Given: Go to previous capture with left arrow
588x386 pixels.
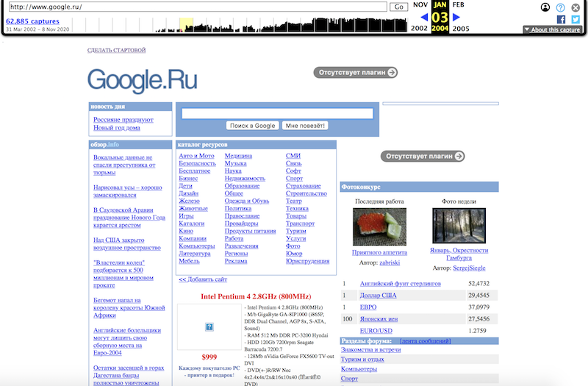Looking at the screenshot, I should pos(424,17).
